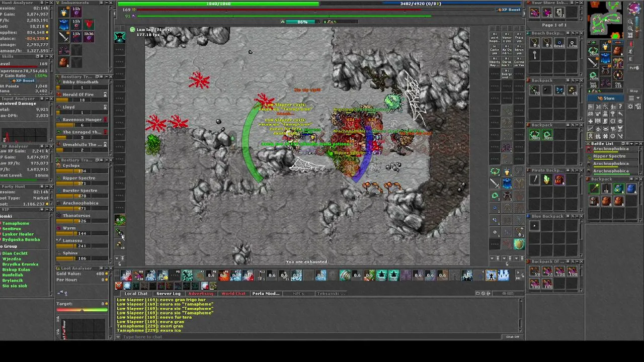
Task: Click the chat log vertical scrollbar
Action: coord(521,315)
